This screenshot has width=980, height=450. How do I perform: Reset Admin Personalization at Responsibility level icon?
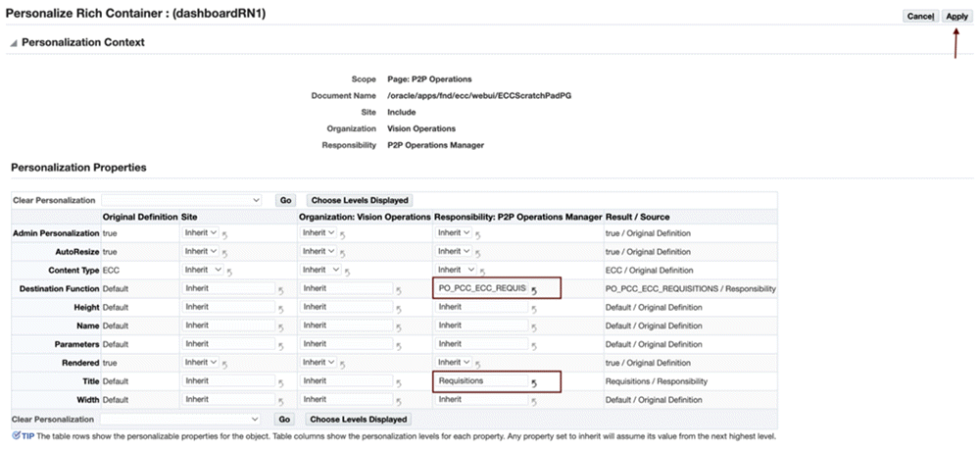(x=478, y=234)
